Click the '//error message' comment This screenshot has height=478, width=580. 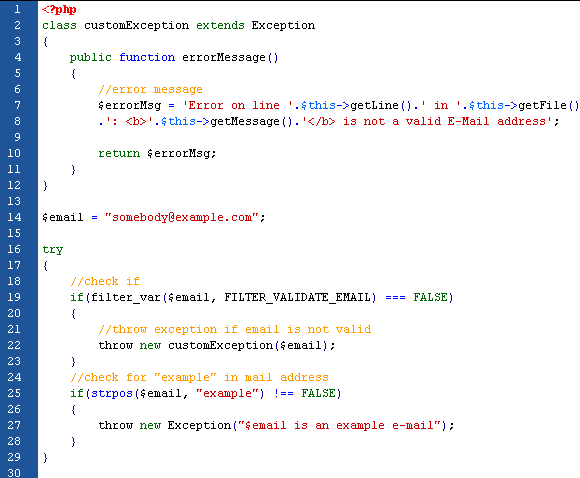pos(150,90)
